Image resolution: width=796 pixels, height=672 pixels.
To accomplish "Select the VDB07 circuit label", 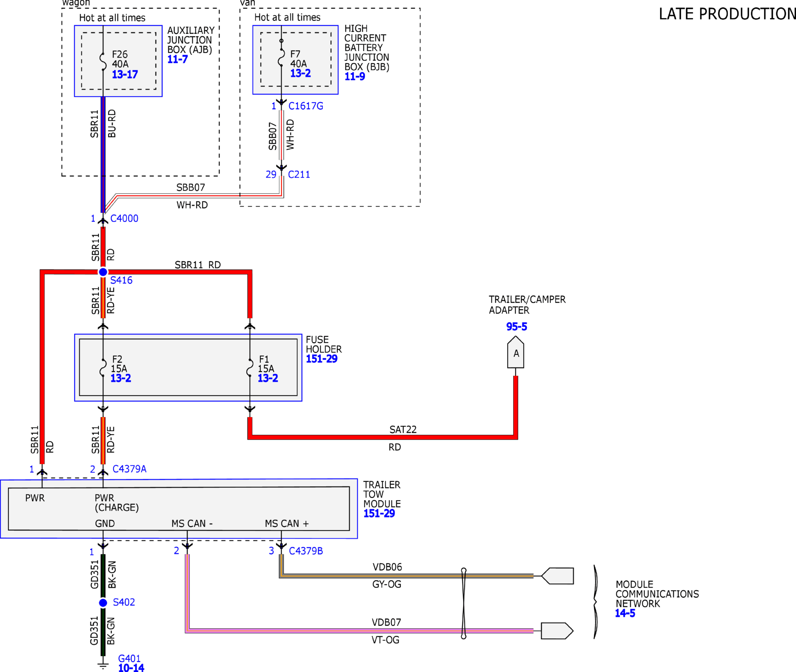I will tap(386, 622).
